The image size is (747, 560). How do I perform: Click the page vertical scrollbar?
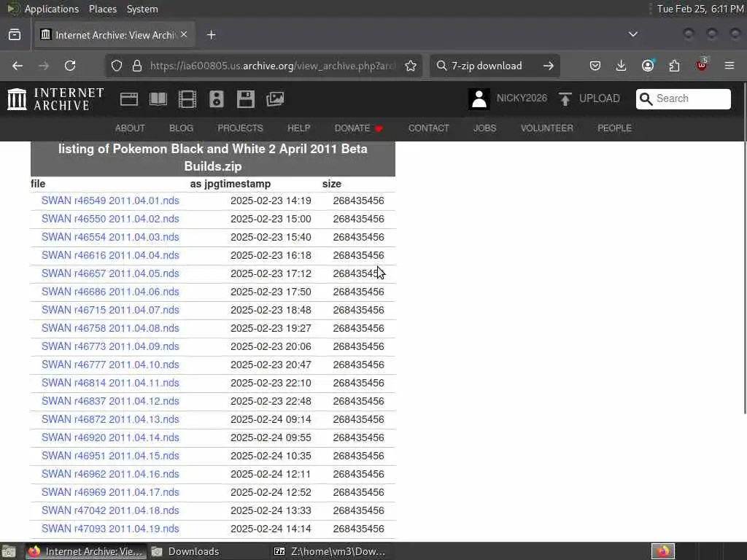(x=745, y=248)
